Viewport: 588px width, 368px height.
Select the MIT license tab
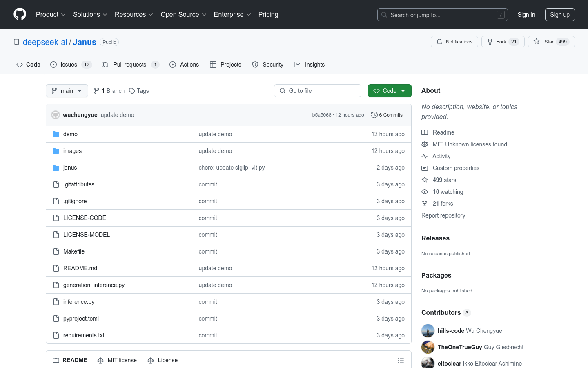pyautogui.click(x=117, y=360)
